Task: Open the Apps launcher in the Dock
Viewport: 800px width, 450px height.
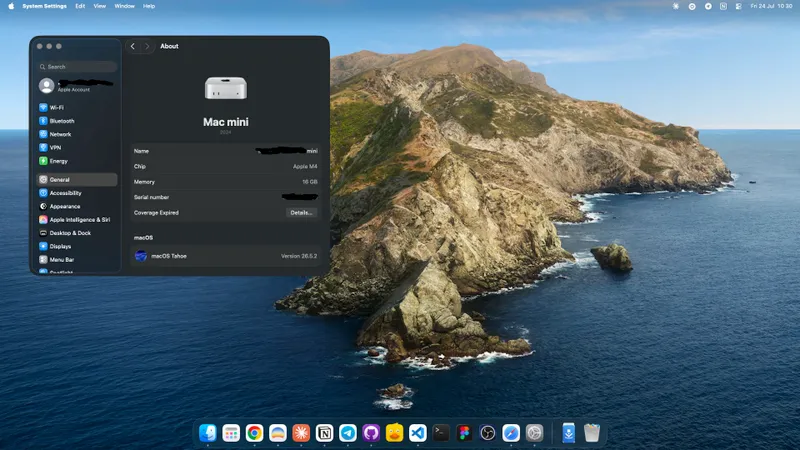Action: click(x=231, y=433)
